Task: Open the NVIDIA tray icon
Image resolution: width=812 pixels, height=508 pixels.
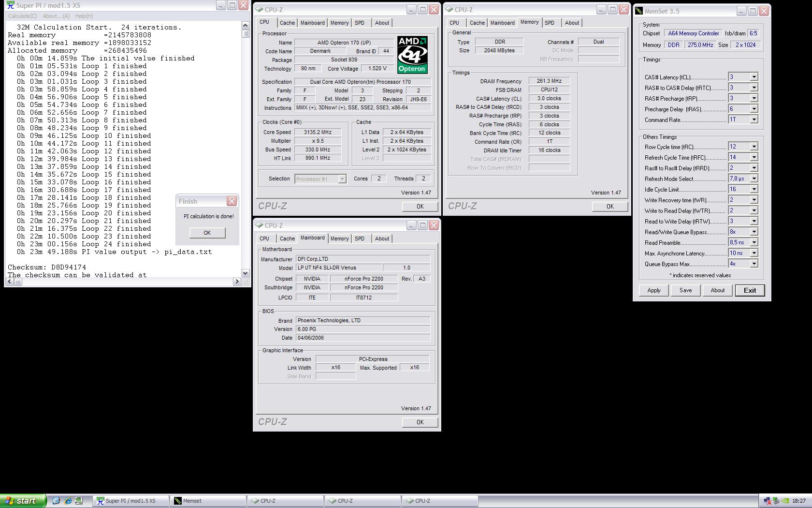Action: 785,501
